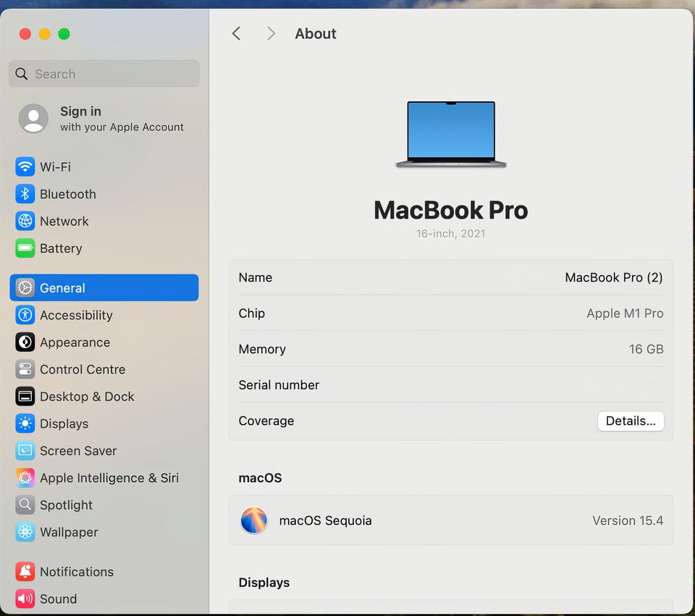Screen dimensions: 695x616
Task: Minimize window with yellow button
Action: point(45,34)
